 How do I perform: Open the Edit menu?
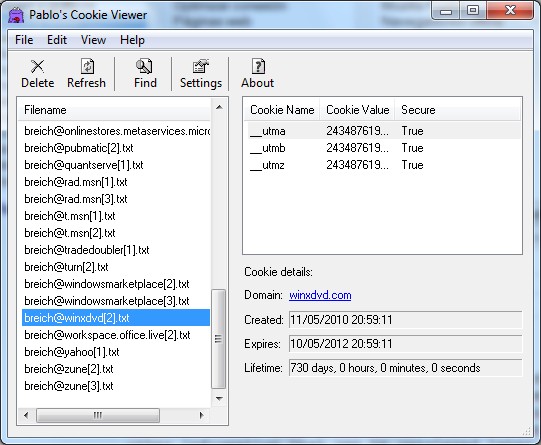pyautogui.click(x=57, y=40)
